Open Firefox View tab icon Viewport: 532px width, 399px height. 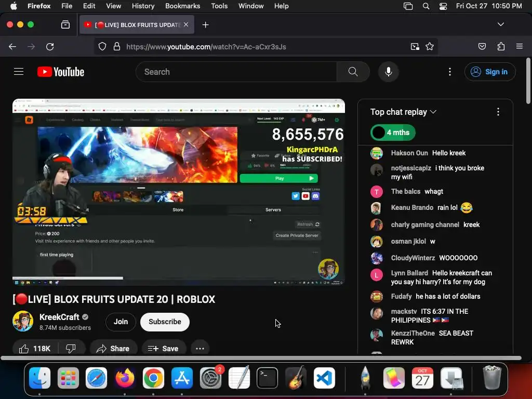[65, 25]
